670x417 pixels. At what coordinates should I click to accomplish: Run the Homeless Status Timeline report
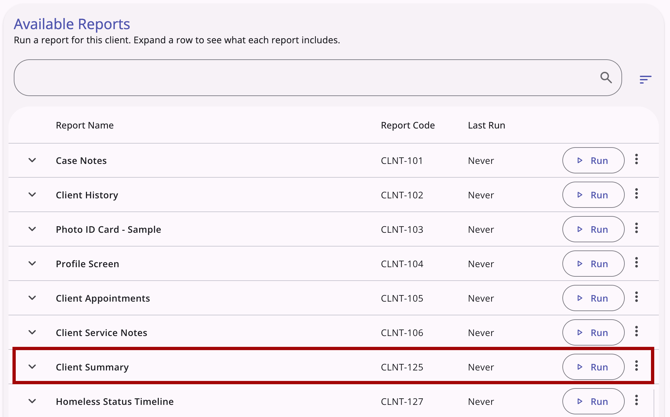(593, 401)
